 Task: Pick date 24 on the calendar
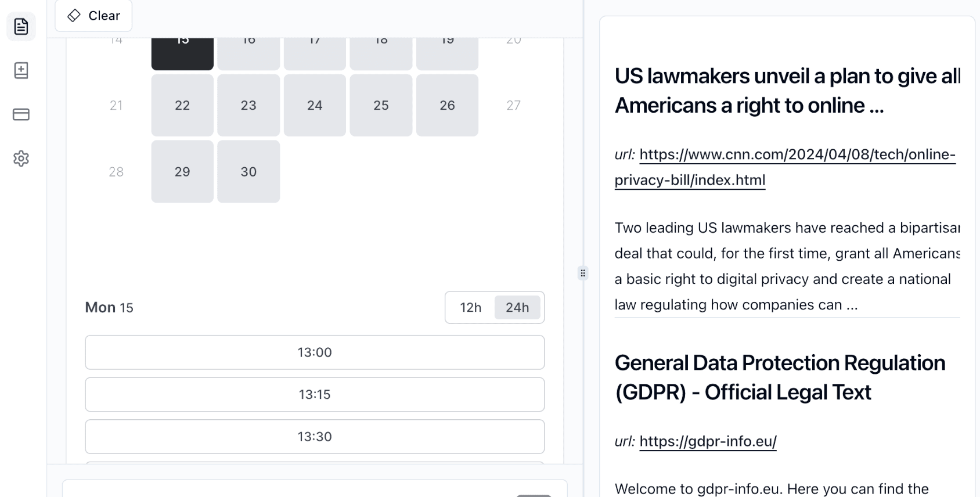315,105
